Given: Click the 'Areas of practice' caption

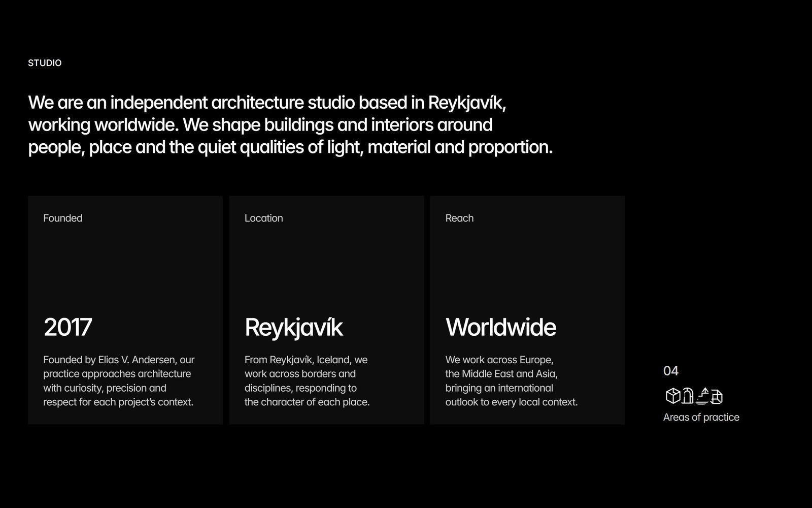Looking at the screenshot, I should click(x=701, y=417).
